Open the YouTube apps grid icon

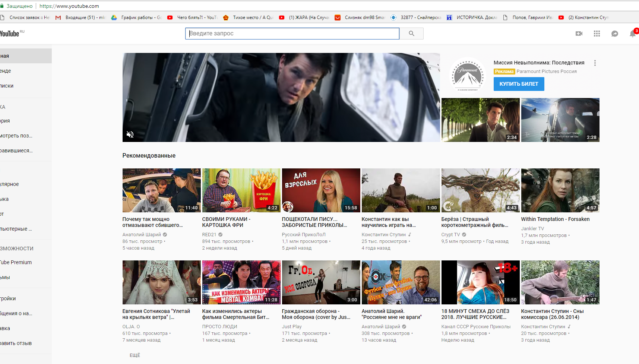[x=597, y=34]
